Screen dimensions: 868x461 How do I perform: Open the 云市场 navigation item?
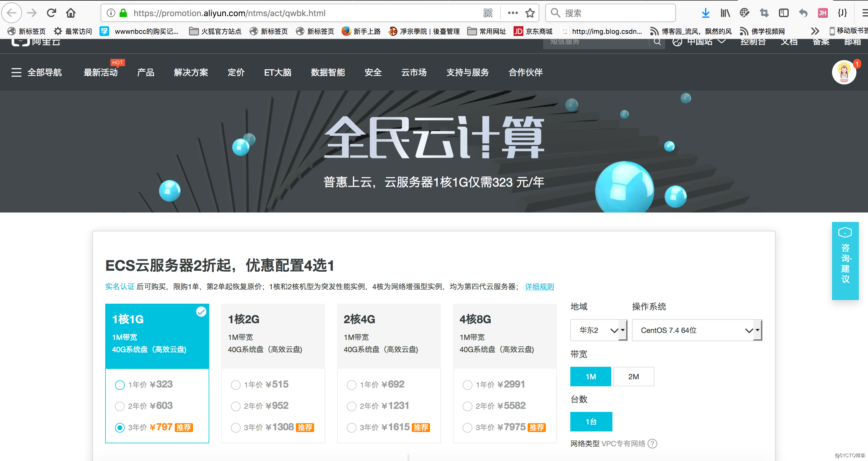[x=414, y=72]
